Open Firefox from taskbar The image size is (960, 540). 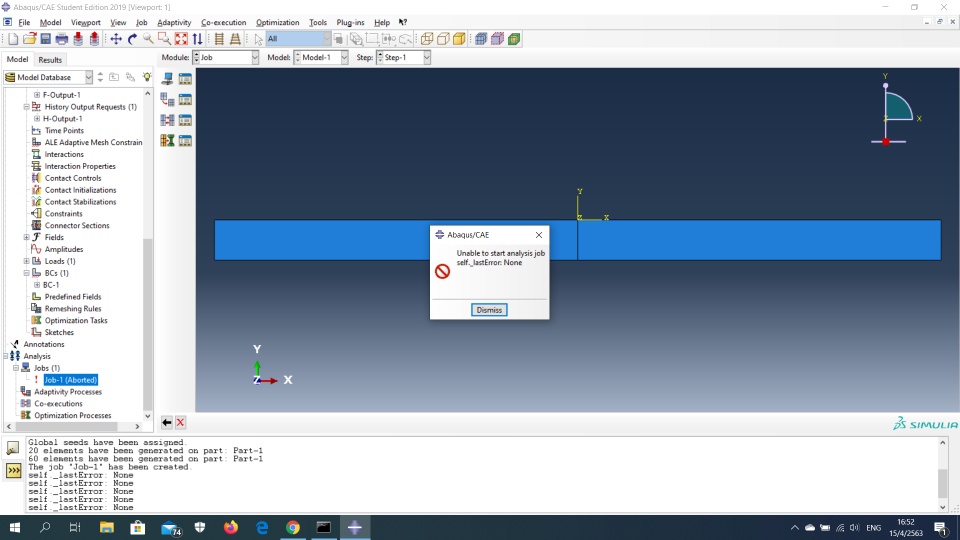point(231,527)
